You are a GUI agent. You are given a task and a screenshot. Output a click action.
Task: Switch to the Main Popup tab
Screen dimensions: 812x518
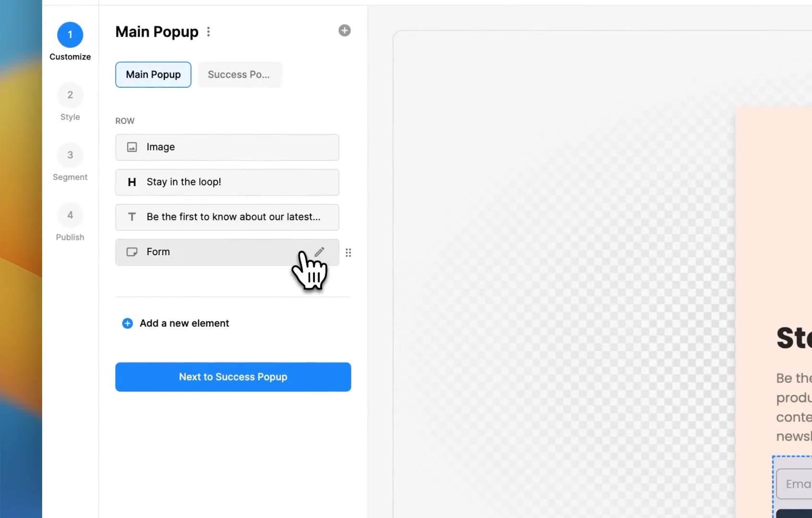click(x=153, y=75)
